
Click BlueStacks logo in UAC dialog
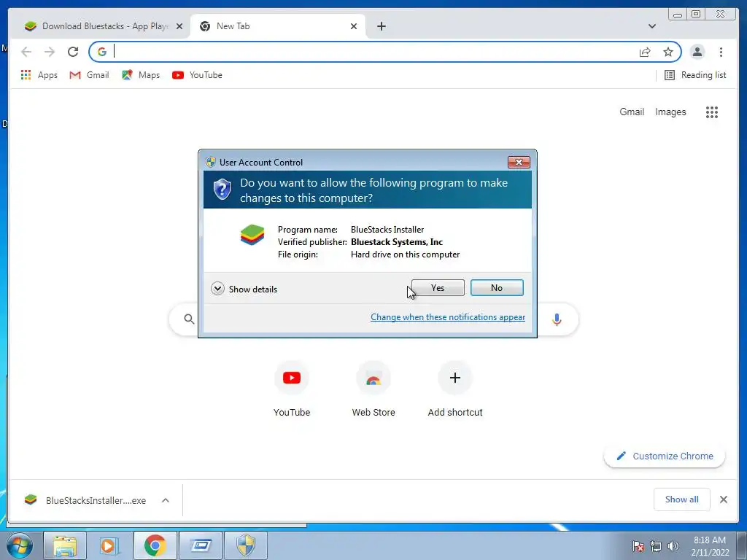coord(252,236)
